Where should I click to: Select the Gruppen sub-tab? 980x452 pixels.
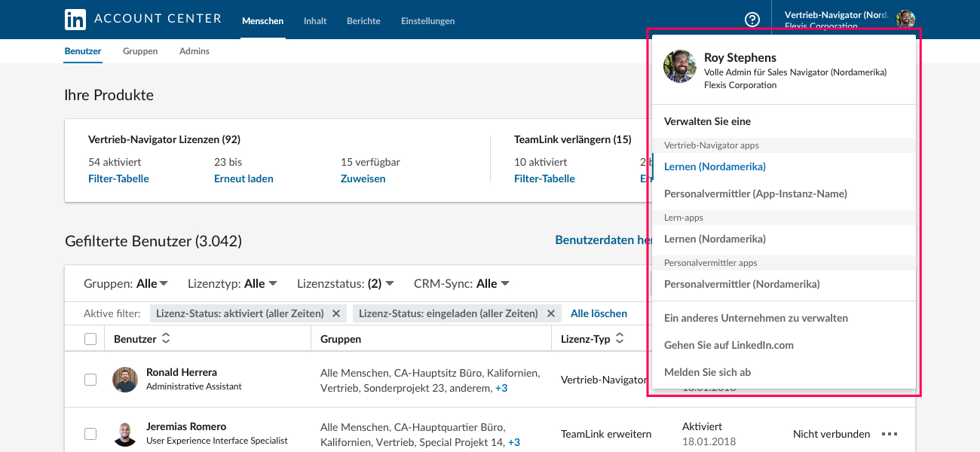click(x=140, y=51)
